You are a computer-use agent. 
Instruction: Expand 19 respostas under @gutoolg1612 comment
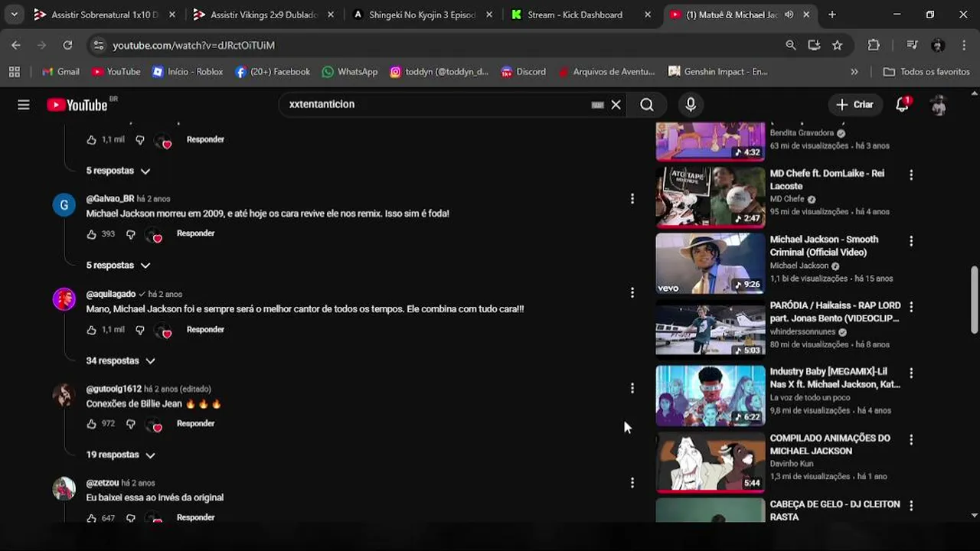point(121,455)
